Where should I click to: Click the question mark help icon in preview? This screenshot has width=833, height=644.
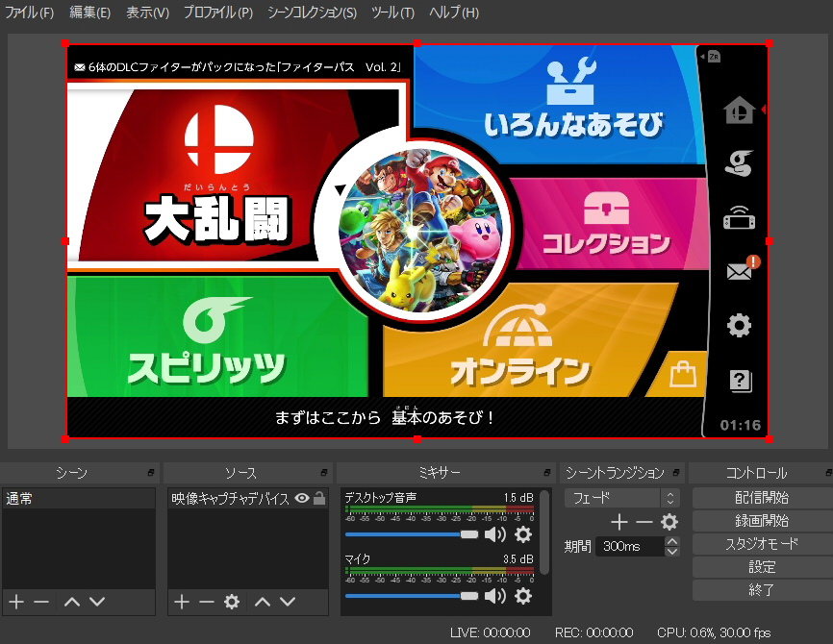740,381
